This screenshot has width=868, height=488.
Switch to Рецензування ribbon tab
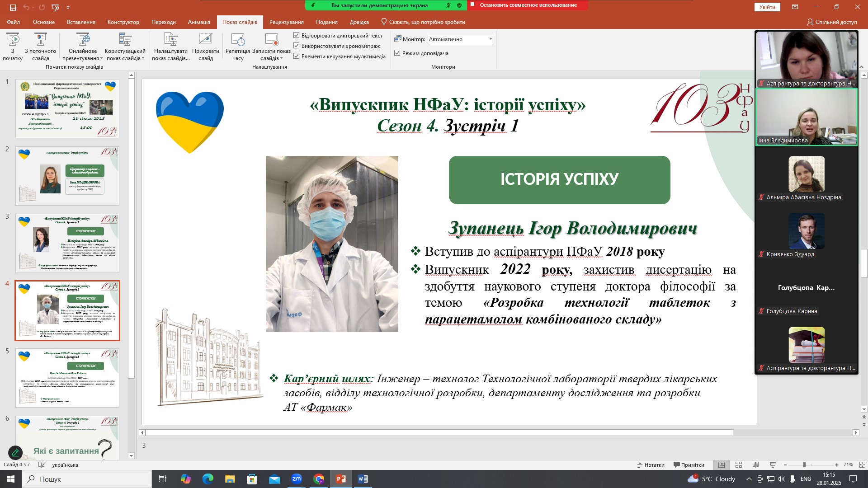click(x=287, y=22)
